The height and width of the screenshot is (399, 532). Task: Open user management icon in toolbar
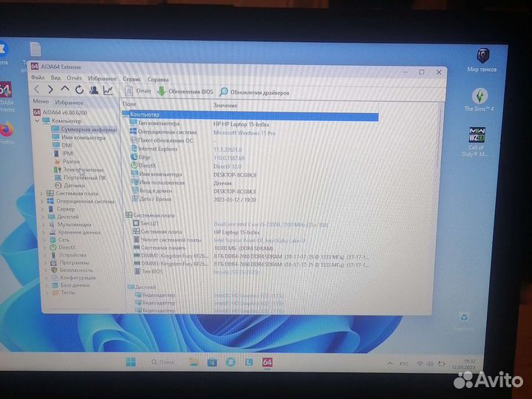[x=94, y=90]
